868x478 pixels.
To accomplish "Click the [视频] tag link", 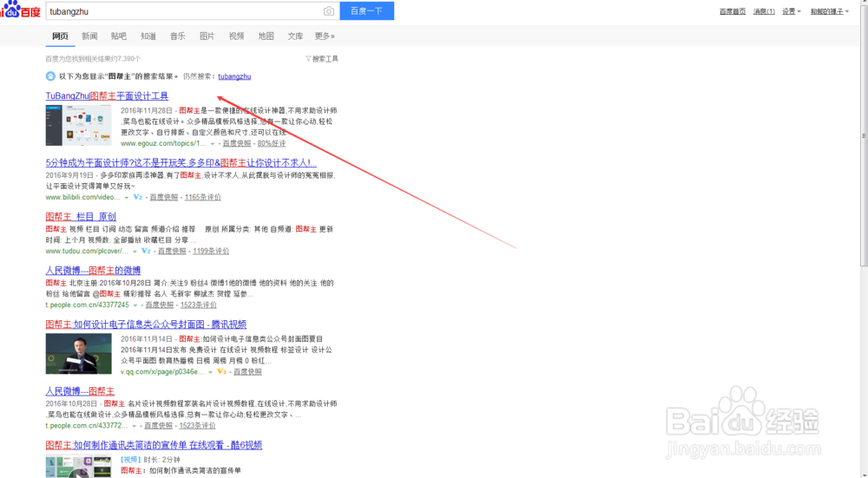I will tap(131, 460).
